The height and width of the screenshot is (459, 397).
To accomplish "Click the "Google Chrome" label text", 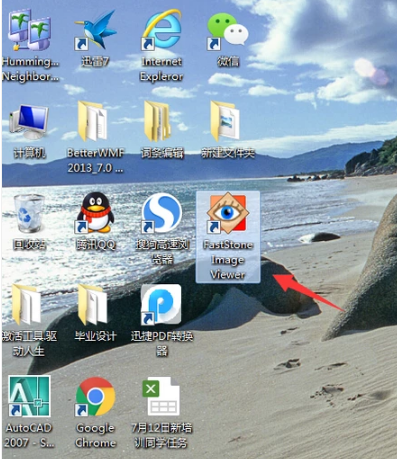I will coord(95,435).
